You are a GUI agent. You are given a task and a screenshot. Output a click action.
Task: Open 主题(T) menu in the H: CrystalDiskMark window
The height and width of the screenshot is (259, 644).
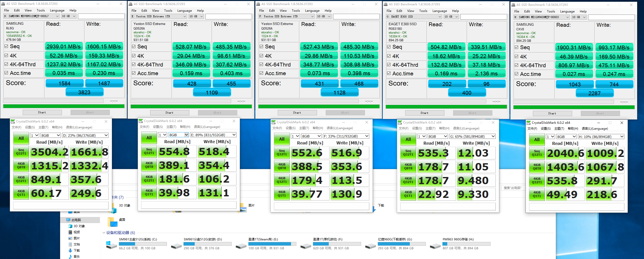tap(559, 129)
